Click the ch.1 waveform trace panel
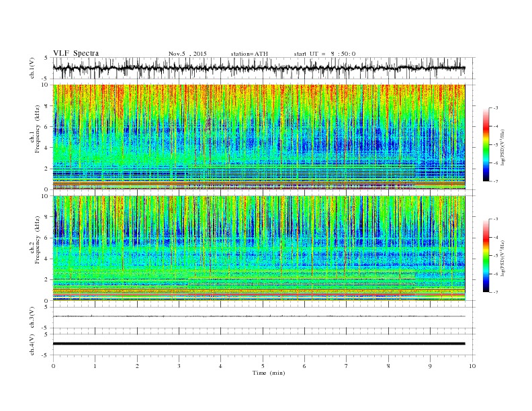 (264, 68)
